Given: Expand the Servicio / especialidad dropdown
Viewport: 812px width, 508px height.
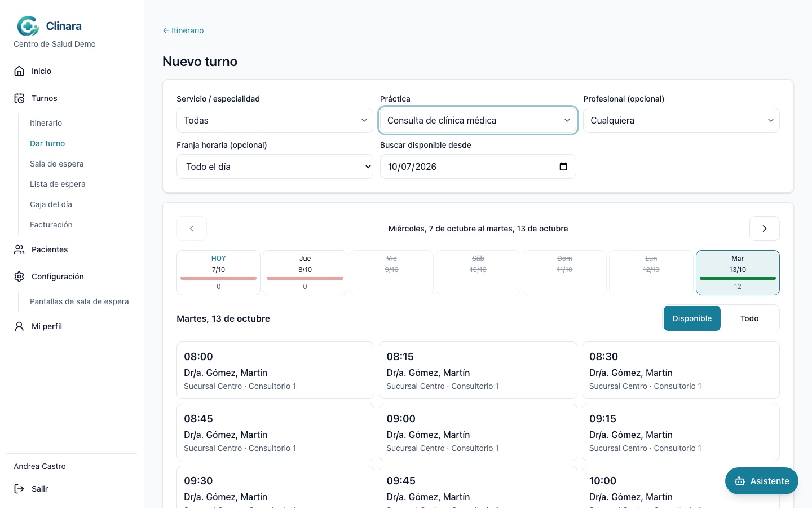Looking at the screenshot, I should (x=275, y=120).
